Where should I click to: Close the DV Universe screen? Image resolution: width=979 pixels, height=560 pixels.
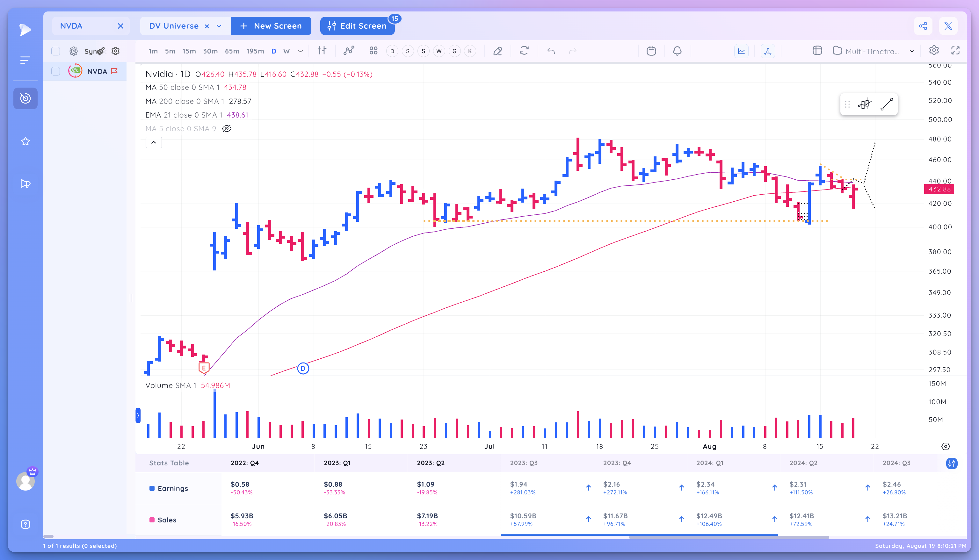click(207, 26)
